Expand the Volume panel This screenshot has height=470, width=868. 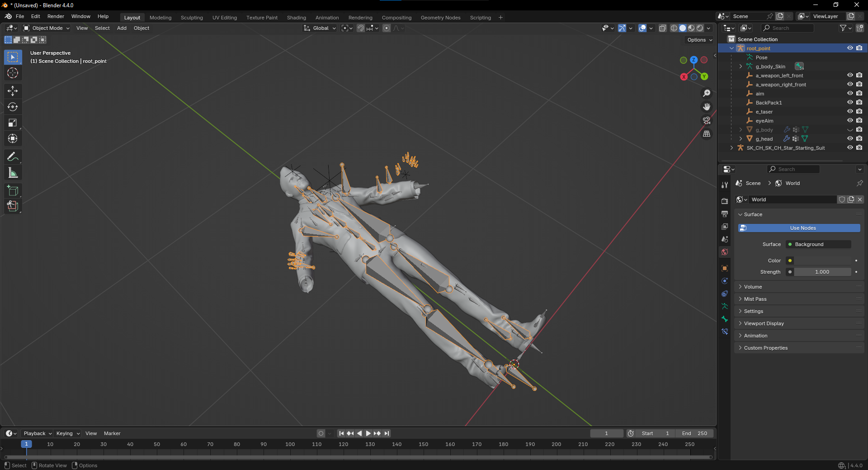(x=753, y=287)
